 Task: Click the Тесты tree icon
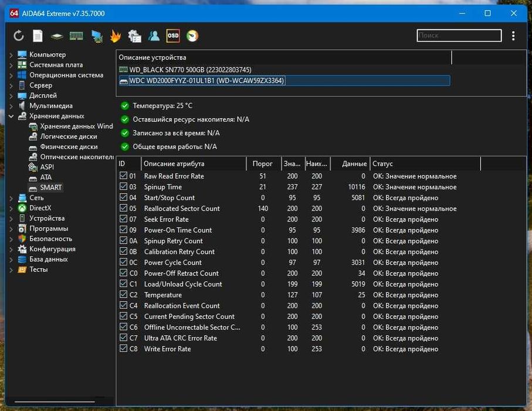pos(22,269)
